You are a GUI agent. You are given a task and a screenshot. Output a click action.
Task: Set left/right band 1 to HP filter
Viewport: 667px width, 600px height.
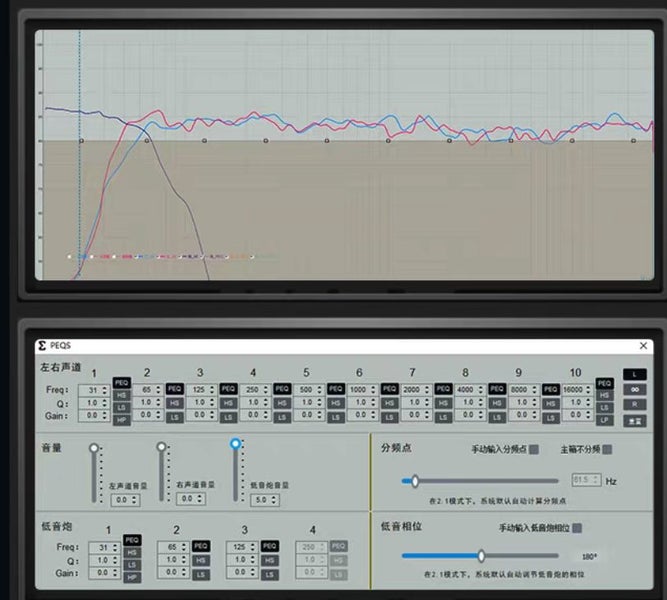(x=122, y=421)
